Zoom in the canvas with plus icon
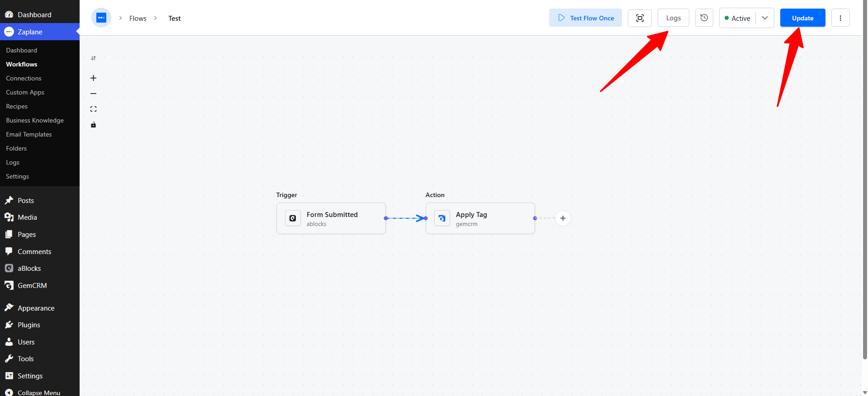The width and height of the screenshot is (868, 396). pos(93,78)
